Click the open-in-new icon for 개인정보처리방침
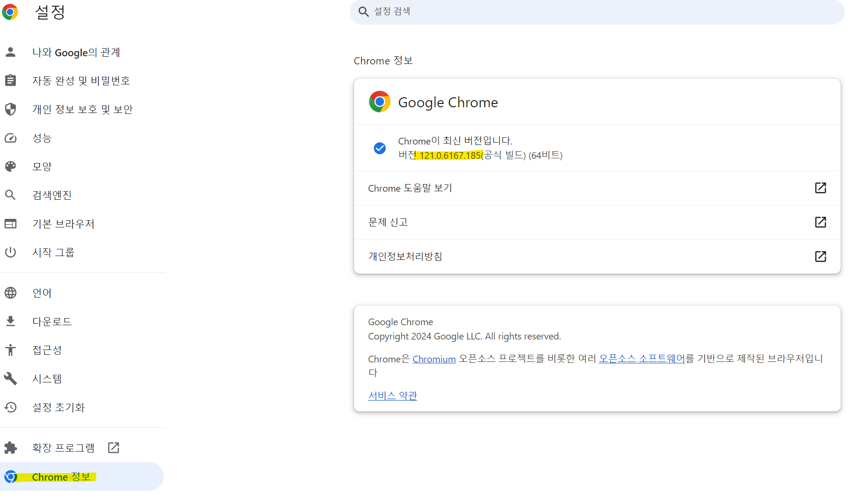This screenshot has height=504, width=865. tap(821, 257)
